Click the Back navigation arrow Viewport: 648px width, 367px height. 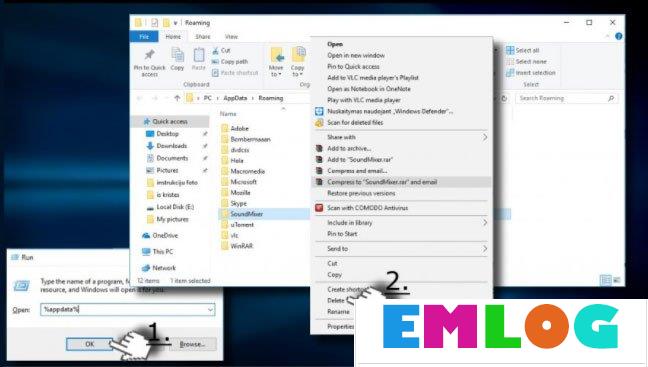pyautogui.click(x=140, y=98)
